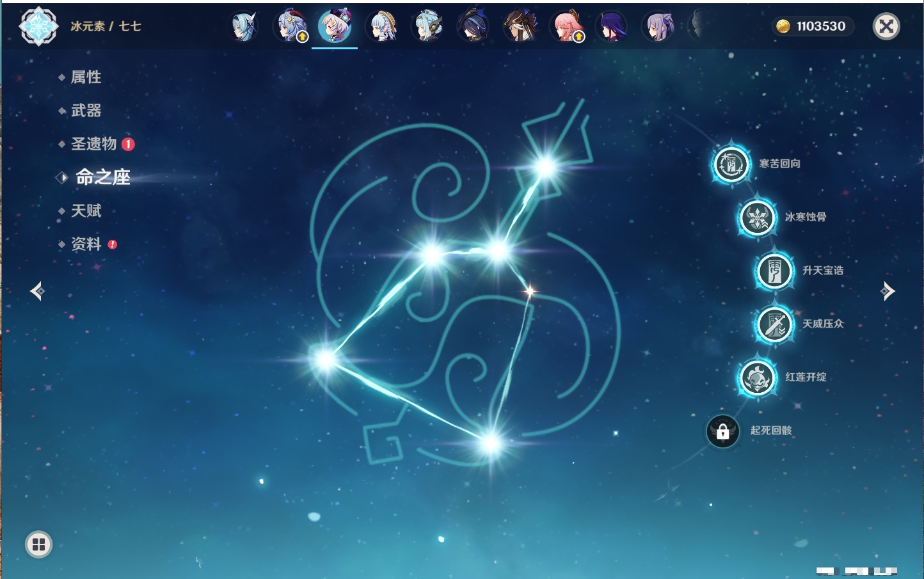Open the 武器 weapon tab
This screenshot has height=579, width=924.
86,111
